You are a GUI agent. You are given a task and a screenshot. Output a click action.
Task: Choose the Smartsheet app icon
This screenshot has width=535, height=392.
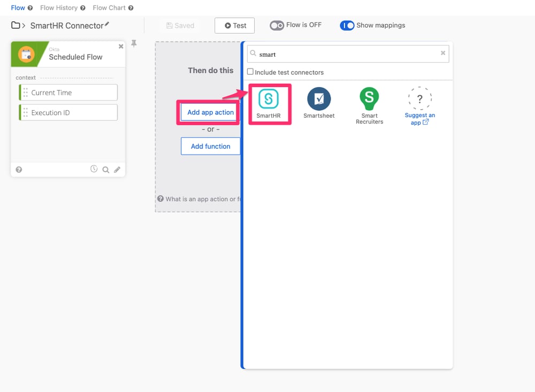click(x=319, y=99)
